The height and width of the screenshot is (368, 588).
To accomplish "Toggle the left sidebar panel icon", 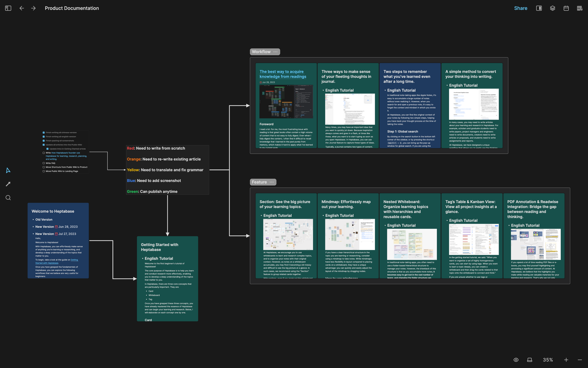I will (x=8, y=8).
